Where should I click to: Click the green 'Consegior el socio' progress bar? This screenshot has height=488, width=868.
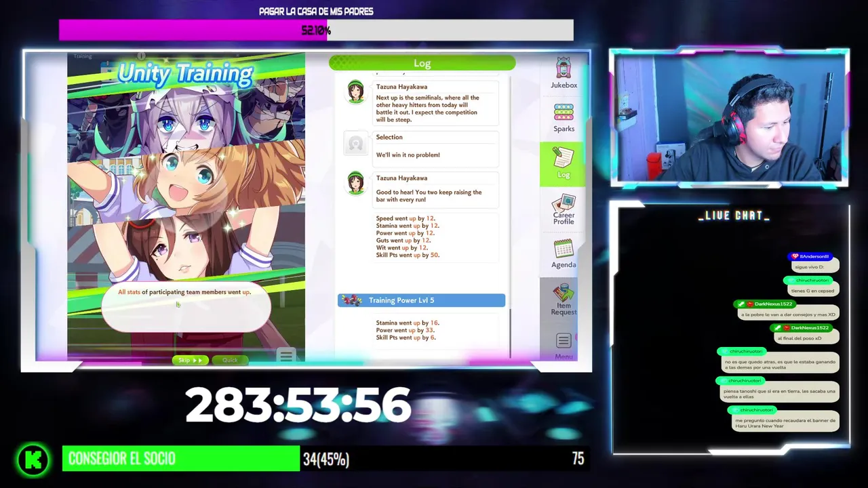(181, 459)
